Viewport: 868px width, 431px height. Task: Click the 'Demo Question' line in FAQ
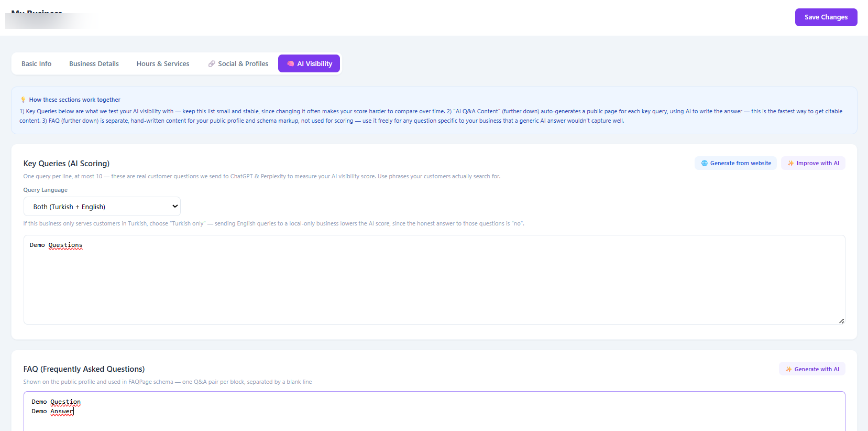point(56,402)
